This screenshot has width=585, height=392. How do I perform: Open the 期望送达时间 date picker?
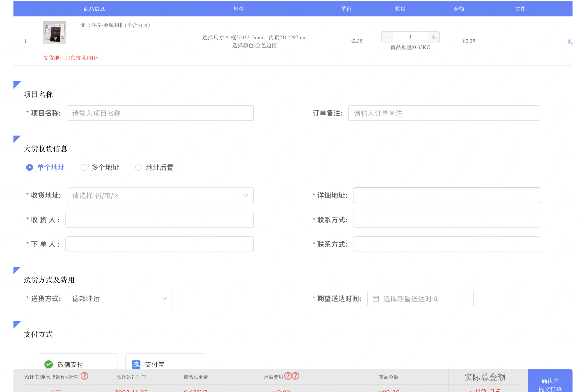point(421,299)
